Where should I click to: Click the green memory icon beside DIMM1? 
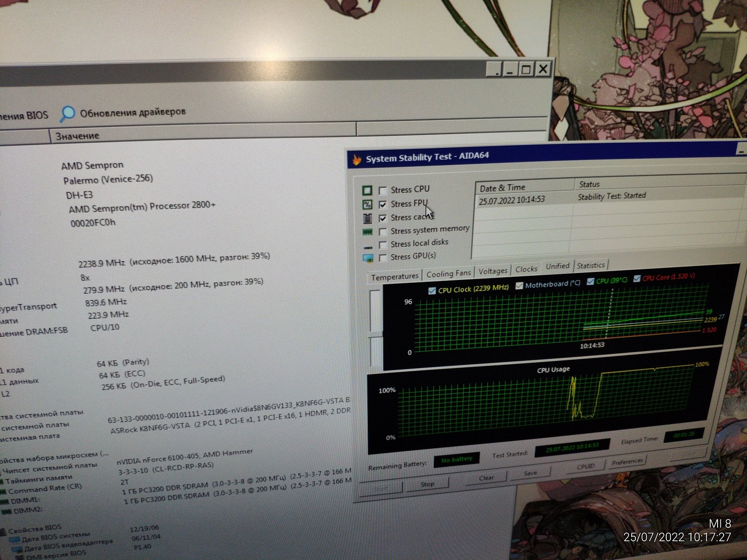(4, 502)
